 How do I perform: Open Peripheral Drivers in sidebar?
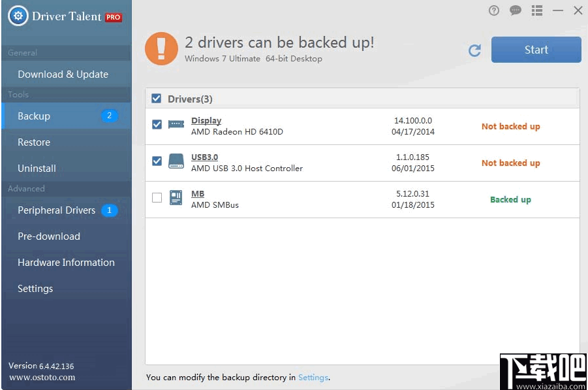pos(56,210)
